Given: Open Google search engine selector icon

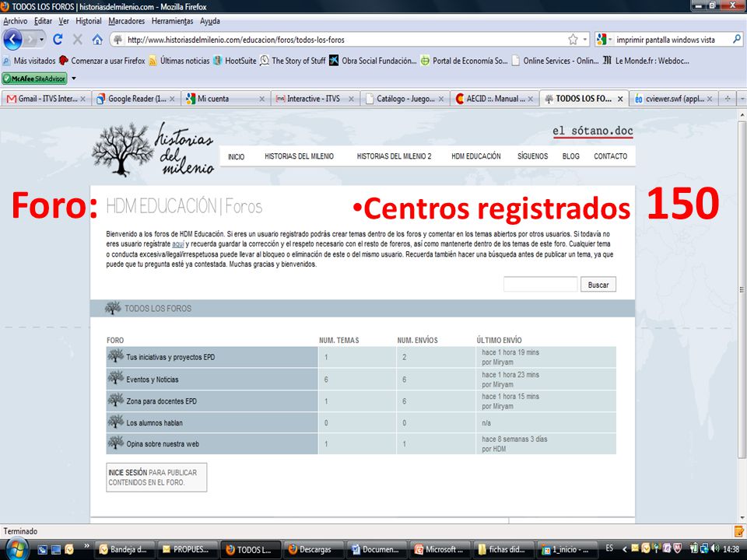Looking at the screenshot, I should tap(602, 40).
